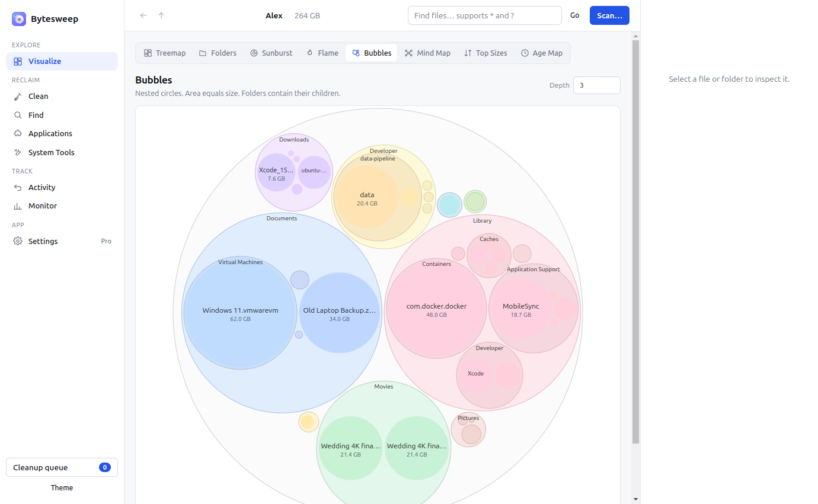Click the small green bubble above Library

point(475,201)
